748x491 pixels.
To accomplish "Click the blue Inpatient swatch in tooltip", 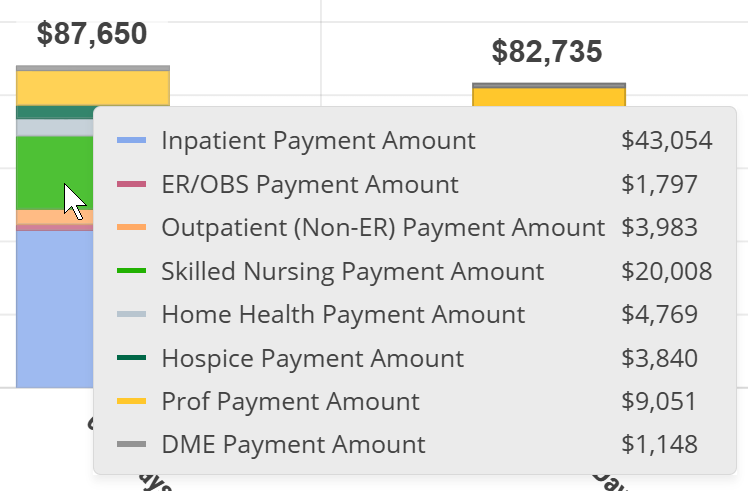I will click(131, 141).
